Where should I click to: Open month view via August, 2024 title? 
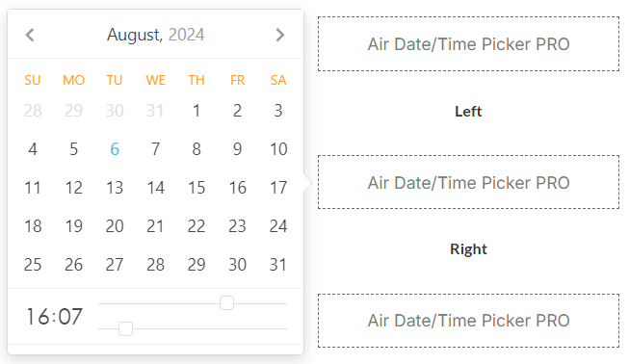pos(156,35)
